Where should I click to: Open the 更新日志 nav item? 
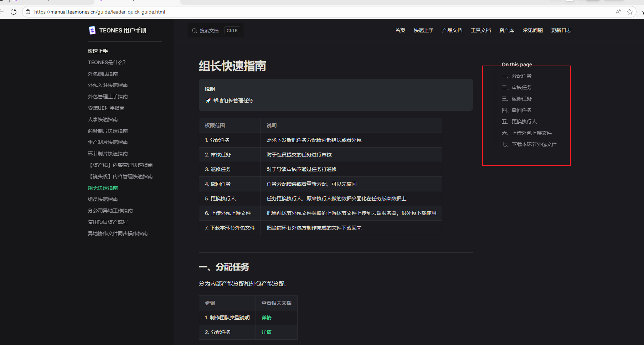[561, 30]
